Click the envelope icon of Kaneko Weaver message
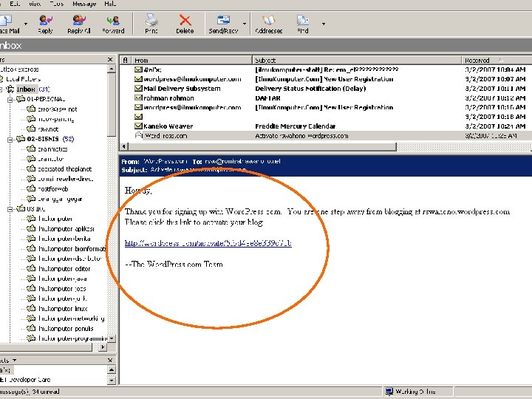 [138, 126]
